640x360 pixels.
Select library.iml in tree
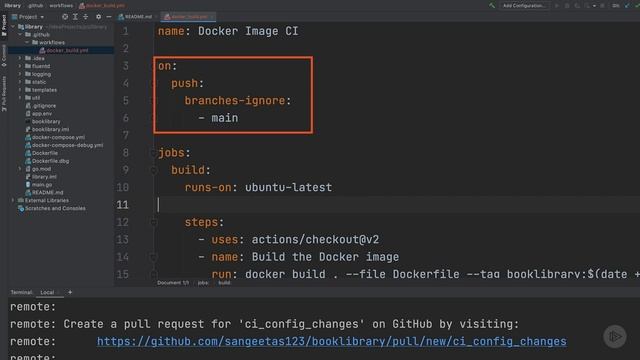coord(40,177)
